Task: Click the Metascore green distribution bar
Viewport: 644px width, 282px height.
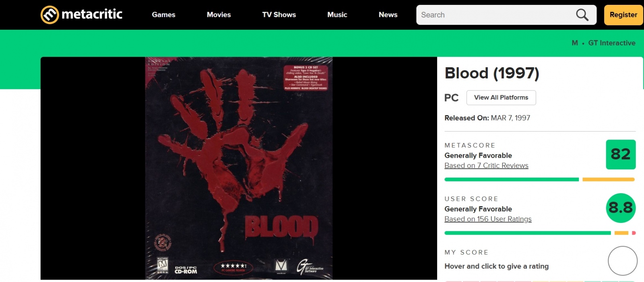Action: tap(512, 179)
